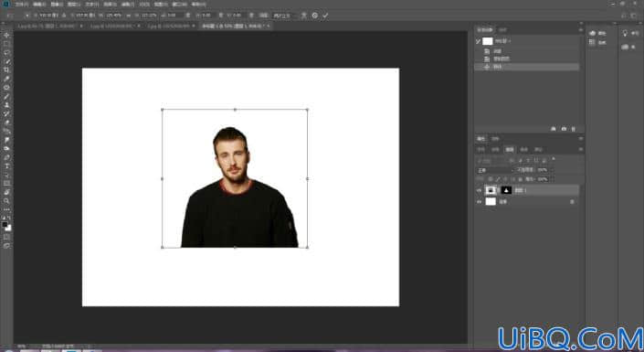This screenshot has height=352, width=644.
Task: Toggle visibility of the white background layer
Action: (x=479, y=202)
